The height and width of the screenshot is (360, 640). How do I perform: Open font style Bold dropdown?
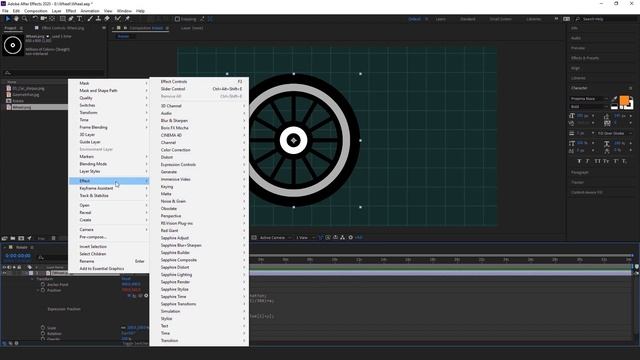tap(589, 107)
